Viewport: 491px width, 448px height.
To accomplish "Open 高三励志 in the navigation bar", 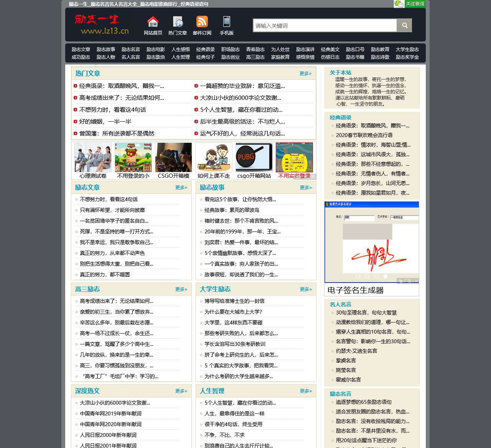I will (255, 57).
